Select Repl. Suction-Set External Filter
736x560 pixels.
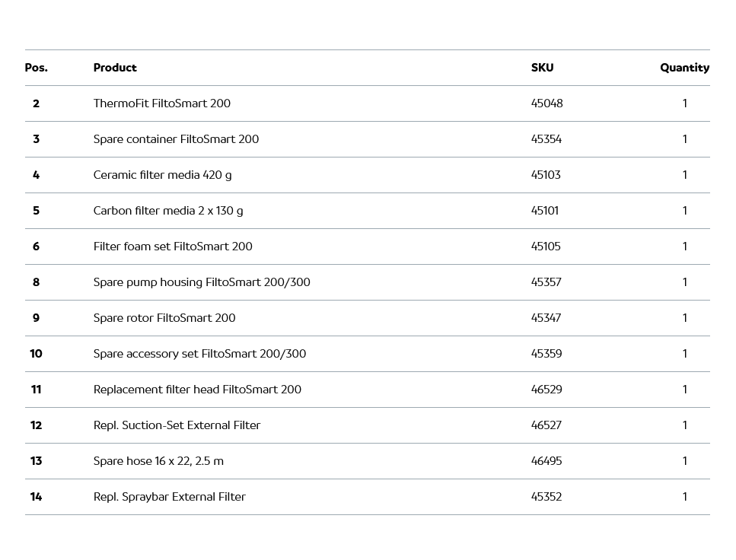point(177,425)
